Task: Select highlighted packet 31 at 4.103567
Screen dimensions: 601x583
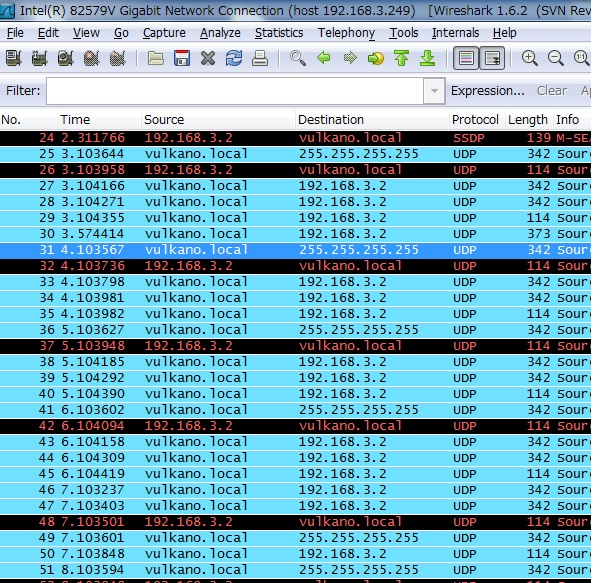Action: click(x=295, y=250)
